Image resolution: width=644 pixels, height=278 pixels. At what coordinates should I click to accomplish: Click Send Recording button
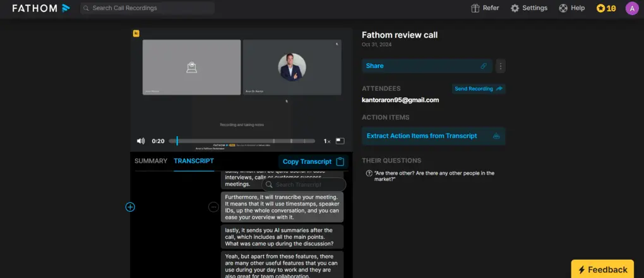479,89
